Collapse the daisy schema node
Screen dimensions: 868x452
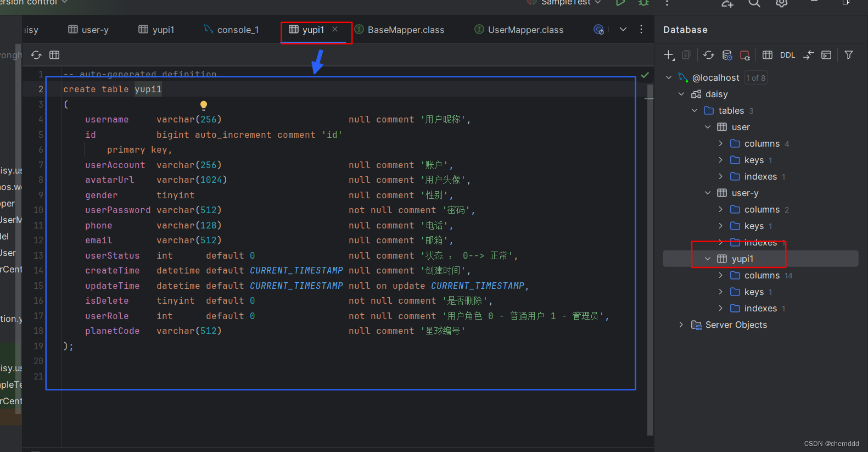[x=681, y=94]
